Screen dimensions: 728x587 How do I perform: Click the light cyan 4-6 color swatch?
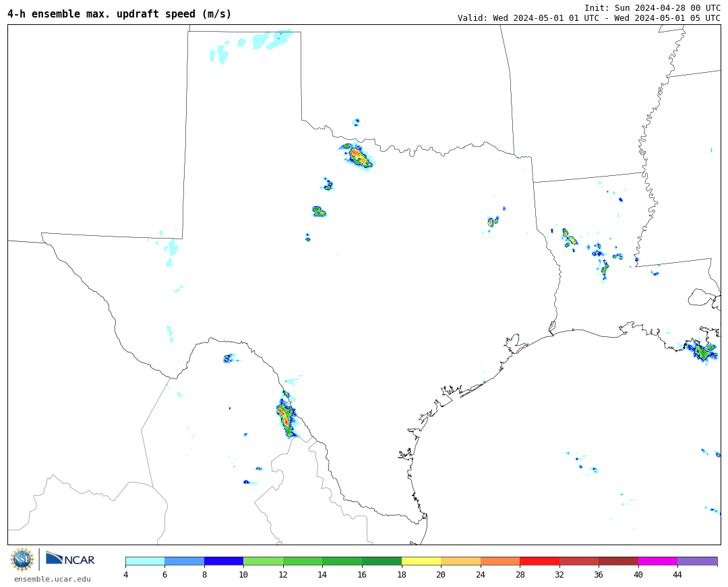point(145,561)
